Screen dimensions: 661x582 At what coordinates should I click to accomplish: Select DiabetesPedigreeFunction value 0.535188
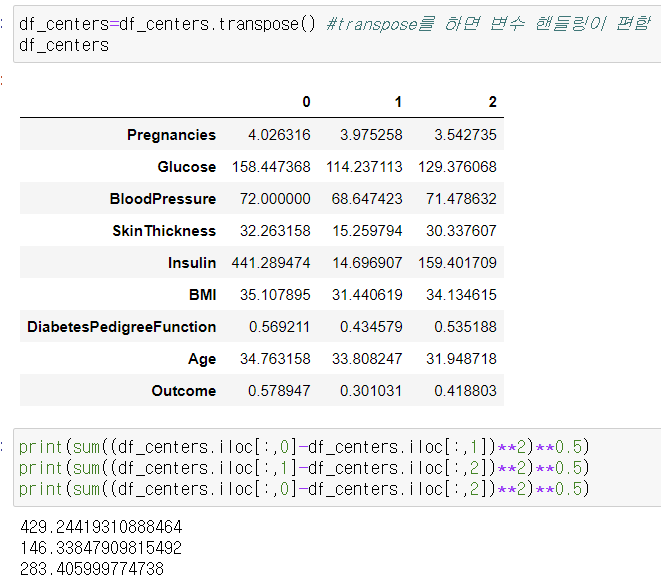tap(465, 327)
